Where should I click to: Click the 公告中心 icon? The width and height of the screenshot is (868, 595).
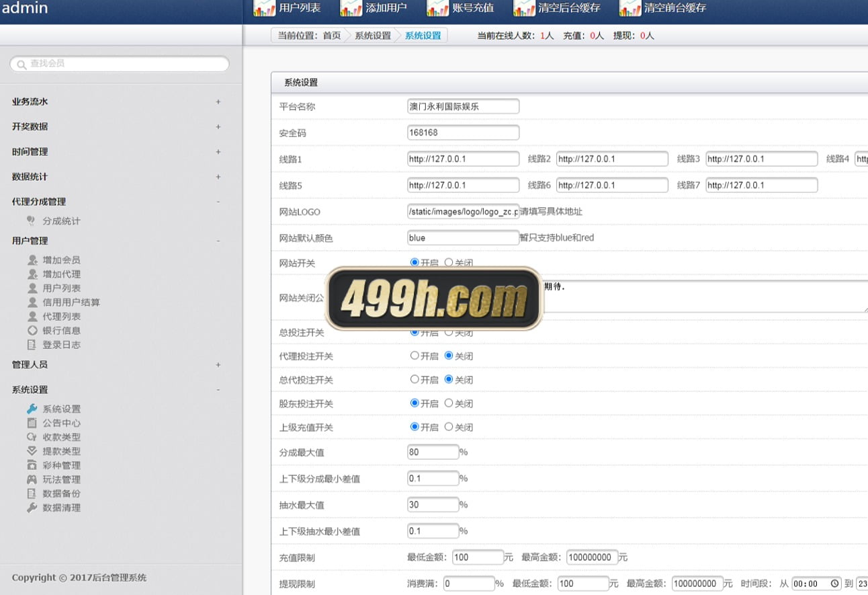pyautogui.click(x=32, y=423)
